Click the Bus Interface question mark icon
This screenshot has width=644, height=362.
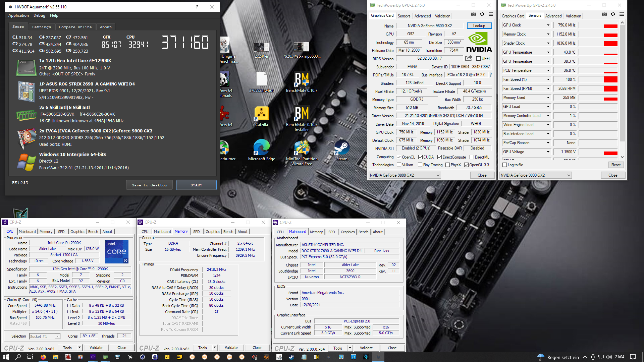click(x=491, y=75)
